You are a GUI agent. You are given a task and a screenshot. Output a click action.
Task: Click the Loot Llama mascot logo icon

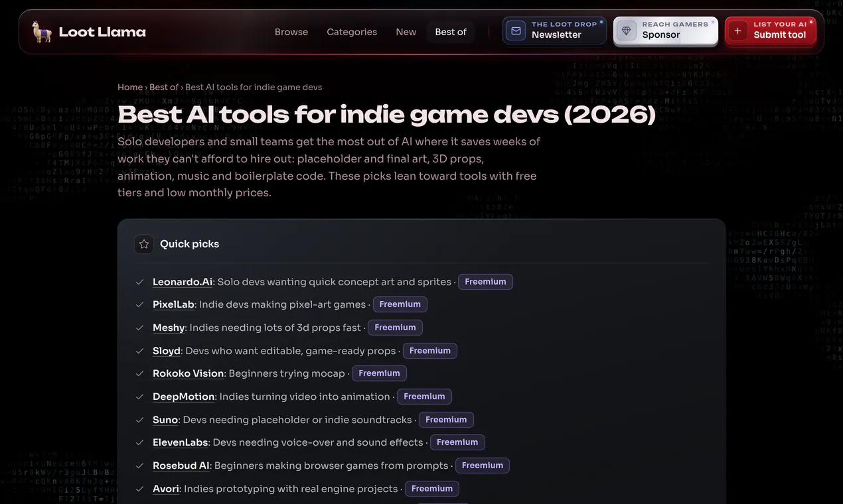(x=42, y=32)
